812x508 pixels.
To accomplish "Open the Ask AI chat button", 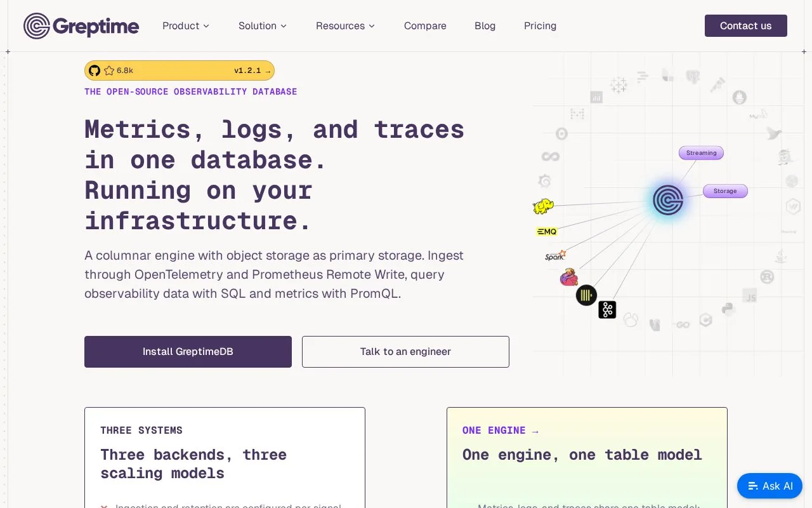I will coord(770,486).
